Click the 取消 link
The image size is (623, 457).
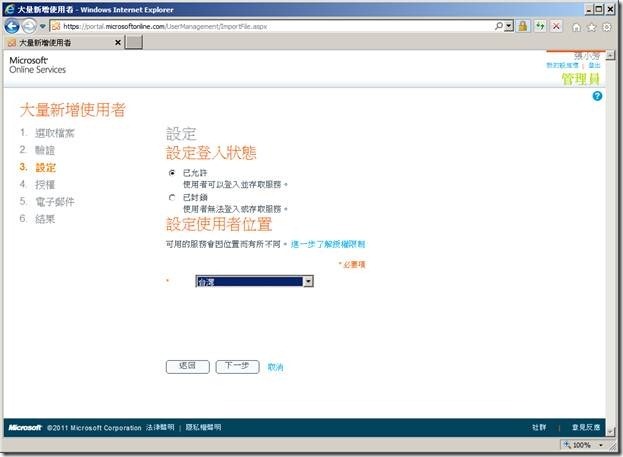pyautogui.click(x=276, y=367)
